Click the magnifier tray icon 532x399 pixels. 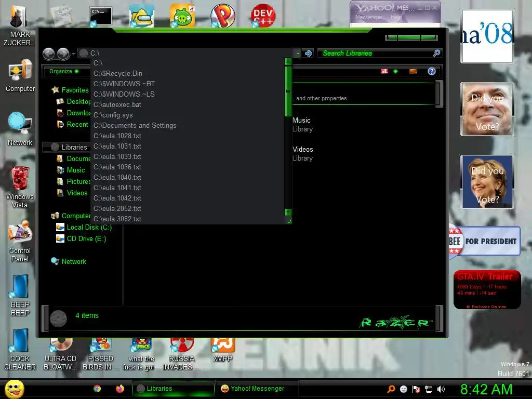pos(391,389)
